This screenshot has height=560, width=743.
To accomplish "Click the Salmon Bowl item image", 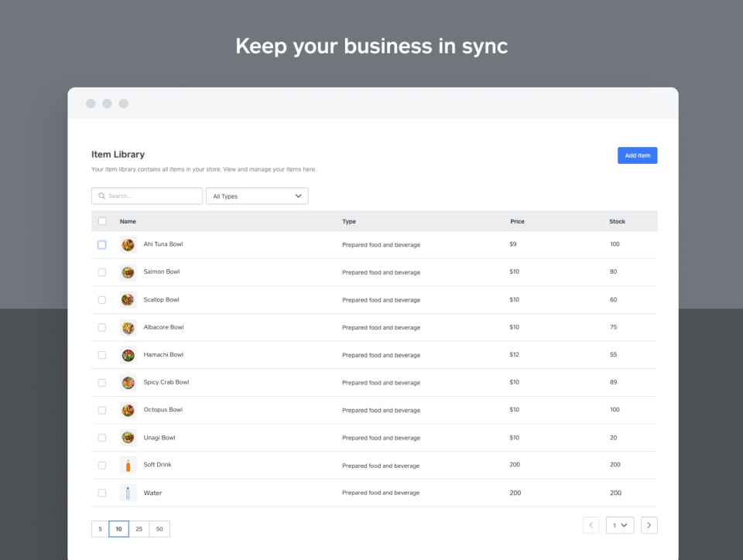I will coord(128,271).
